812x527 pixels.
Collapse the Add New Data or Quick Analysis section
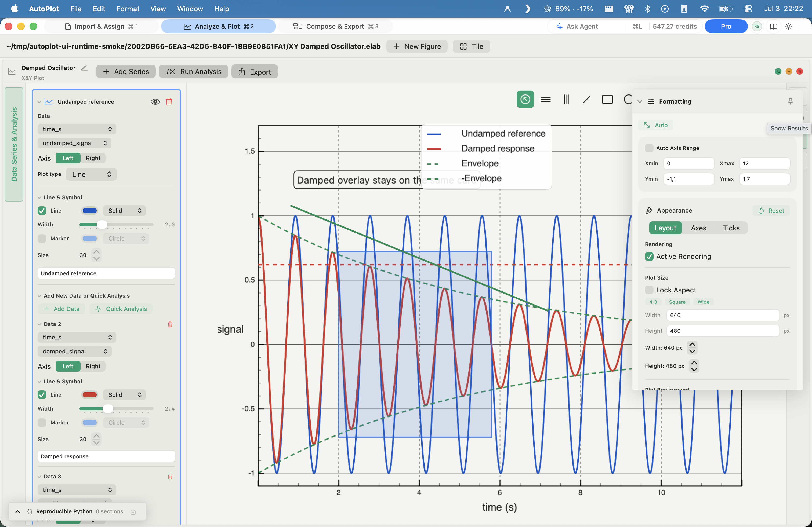point(39,295)
